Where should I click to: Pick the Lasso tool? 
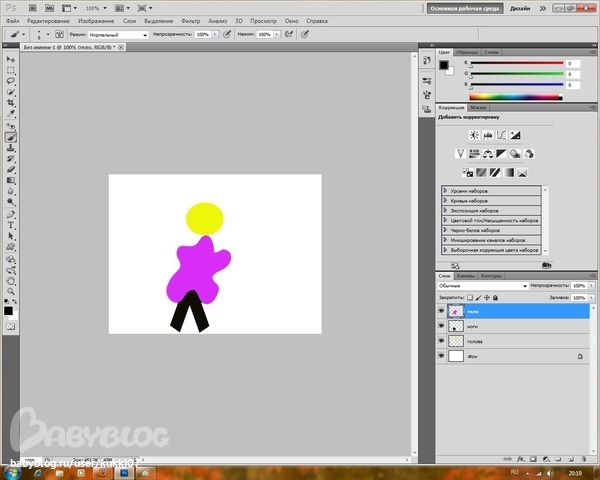(x=11, y=82)
